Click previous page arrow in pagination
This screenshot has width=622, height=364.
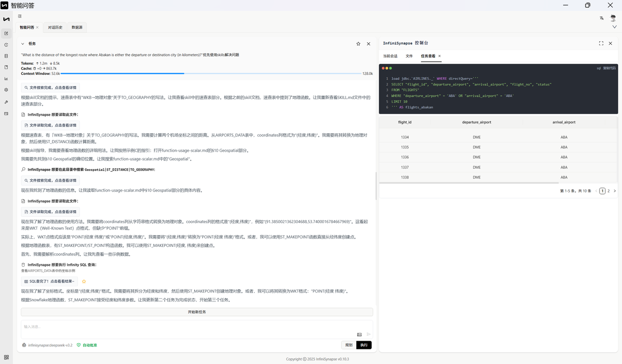click(596, 191)
